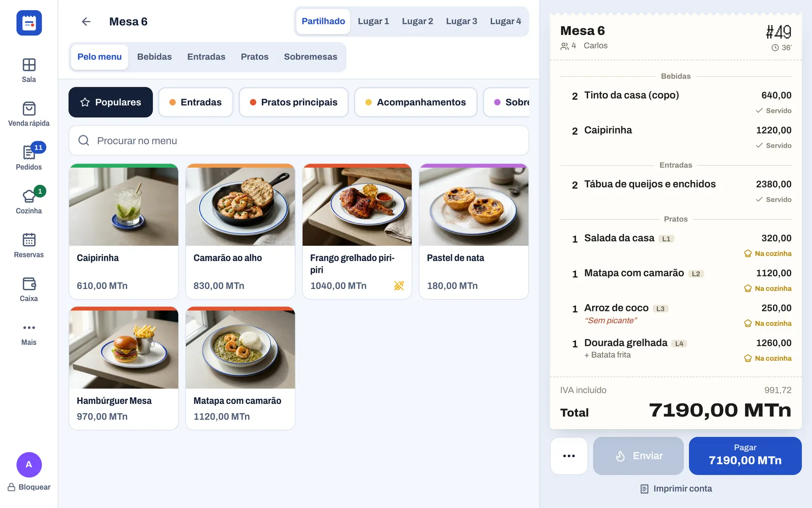Click the Pagar 7190,00 MTn button

(x=745, y=456)
